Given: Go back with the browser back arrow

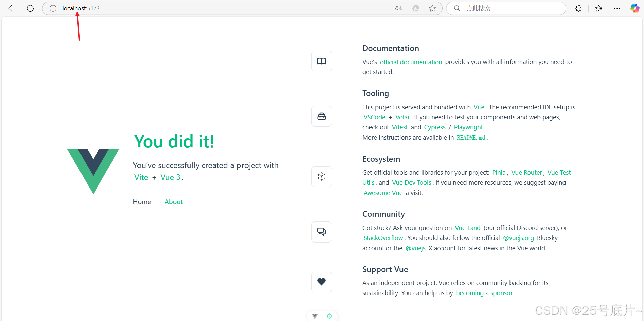Looking at the screenshot, I should pos(12,8).
